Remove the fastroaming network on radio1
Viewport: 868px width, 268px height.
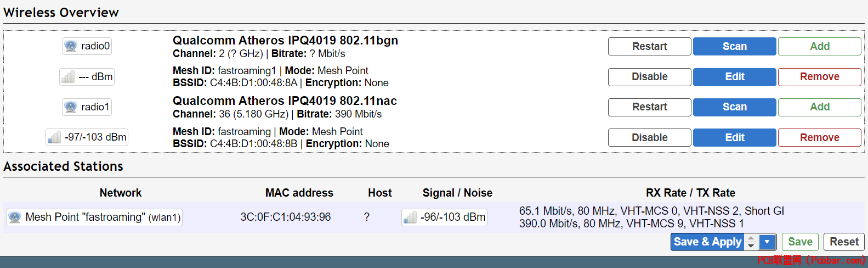(x=819, y=138)
